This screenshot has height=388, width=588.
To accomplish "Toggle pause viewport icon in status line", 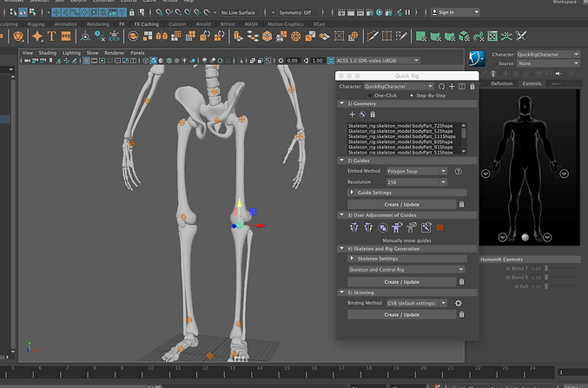I will coord(407,12).
